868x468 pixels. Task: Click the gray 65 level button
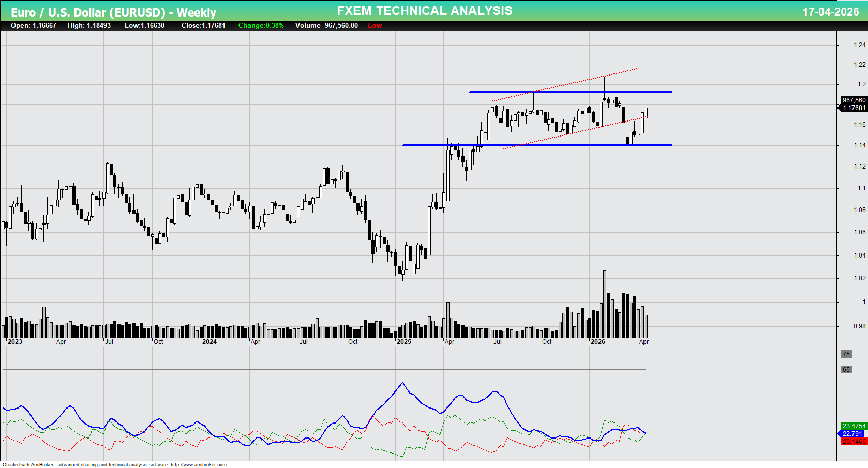(847, 370)
